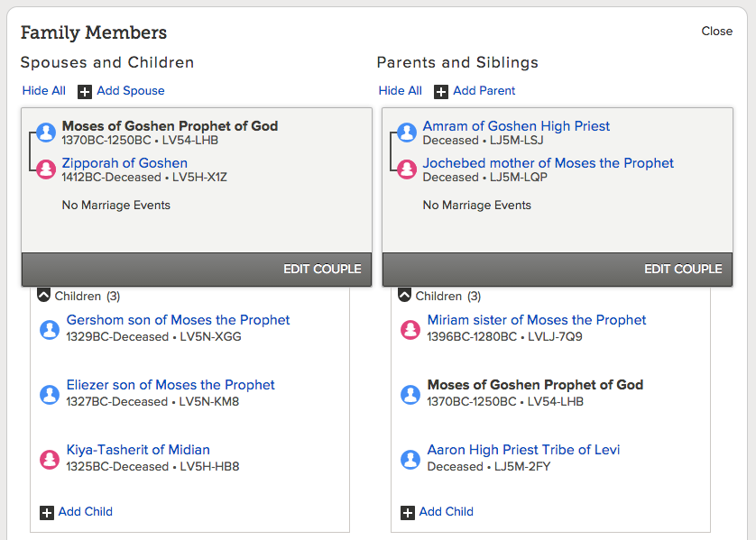This screenshot has width=756, height=540.
Task: Click Add Child link under Amram's family
Action: 446,511
